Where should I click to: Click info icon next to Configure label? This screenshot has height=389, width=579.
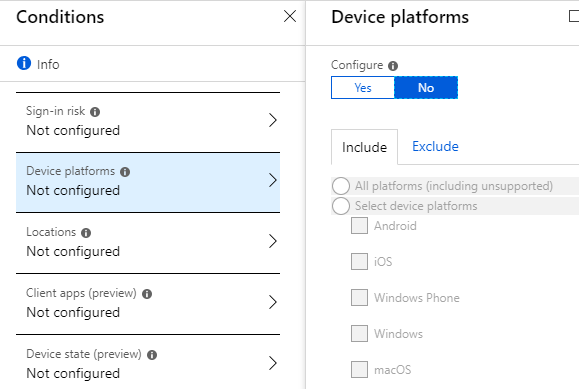(393, 66)
